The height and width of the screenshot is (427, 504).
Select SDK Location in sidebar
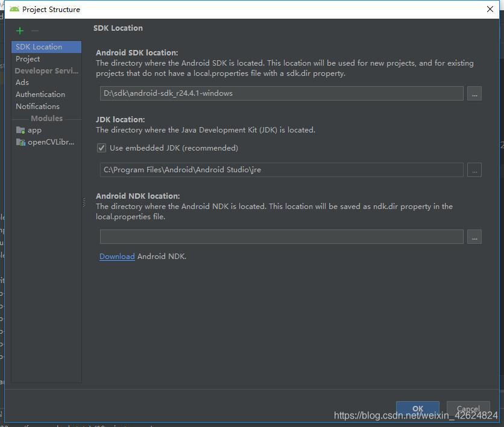coord(46,47)
